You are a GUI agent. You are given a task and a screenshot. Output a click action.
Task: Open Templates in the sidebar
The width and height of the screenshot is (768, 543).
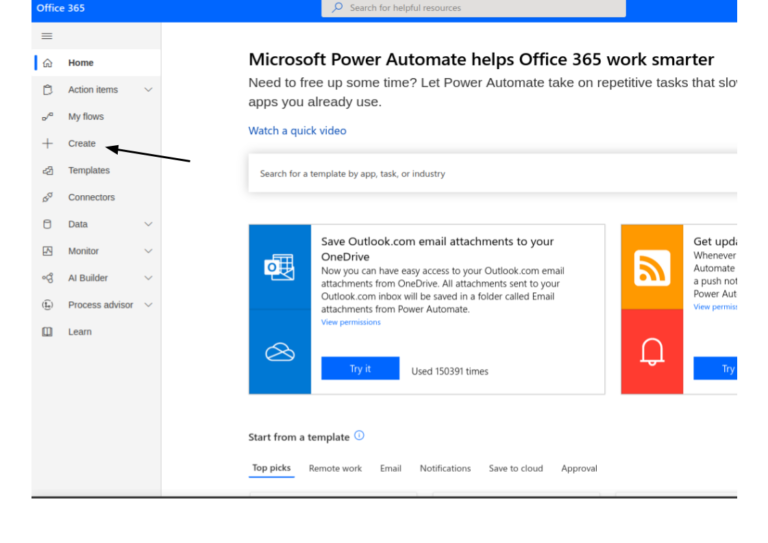point(97,170)
